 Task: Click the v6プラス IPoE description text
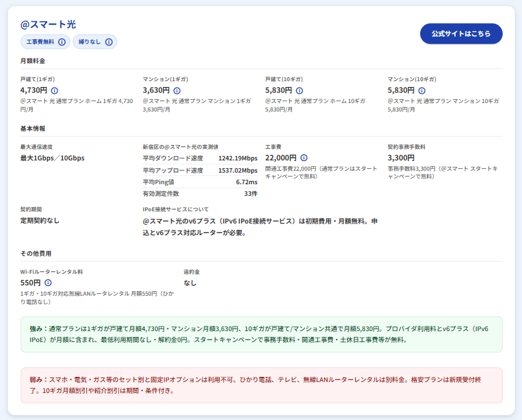[260, 227]
